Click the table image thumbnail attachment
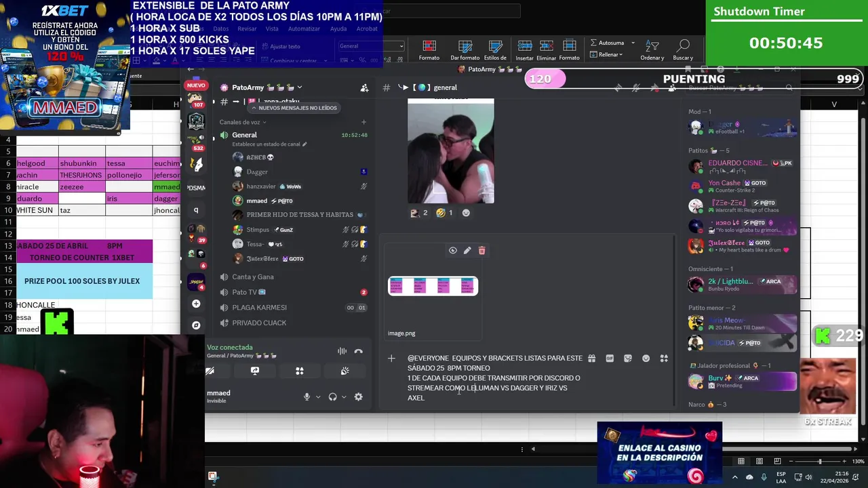The width and height of the screenshot is (868, 488). [x=433, y=286]
